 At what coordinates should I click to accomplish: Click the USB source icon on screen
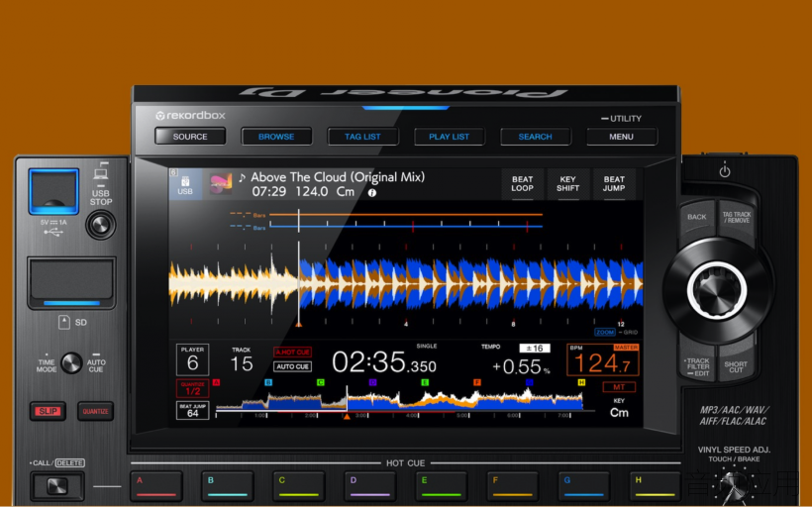click(x=185, y=185)
